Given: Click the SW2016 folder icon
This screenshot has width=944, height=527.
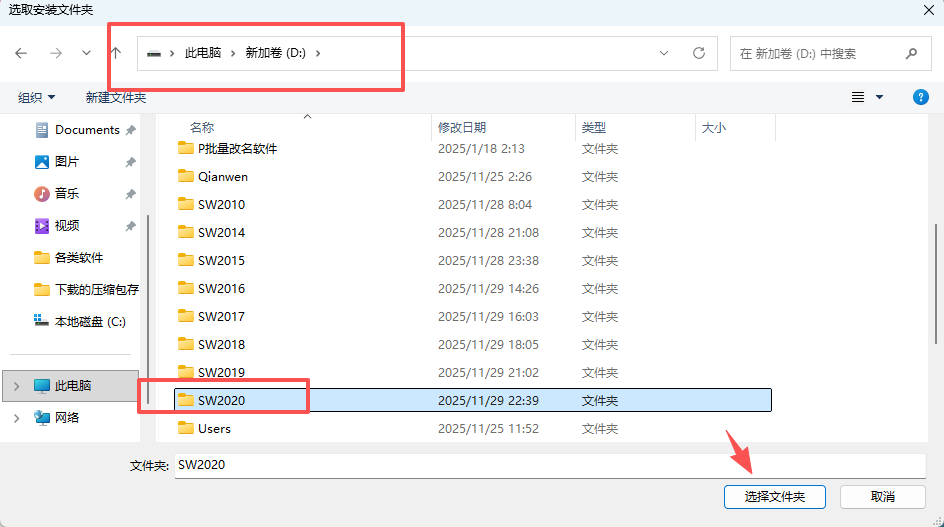Looking at the screenshot, I should coord(185,288).
